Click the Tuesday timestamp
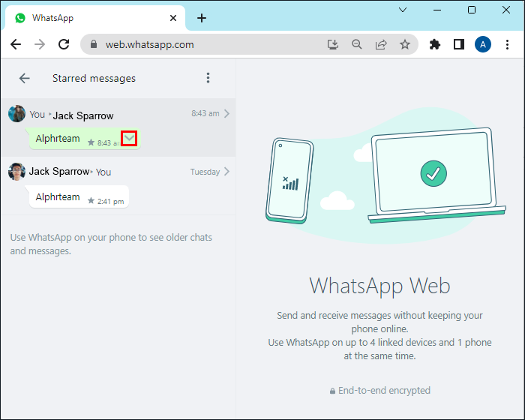The height and width of the screenshot is (420, 525). click(x=205, y=172)
